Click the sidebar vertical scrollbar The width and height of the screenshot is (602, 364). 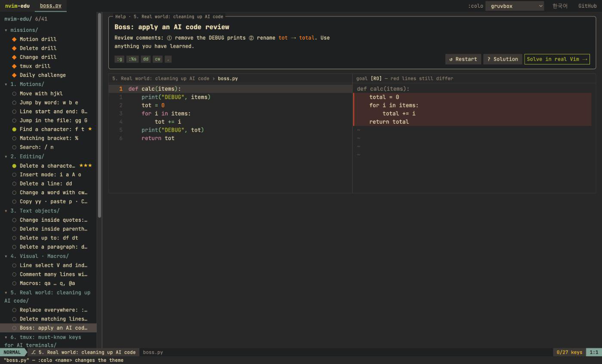[x=100, y=115]
